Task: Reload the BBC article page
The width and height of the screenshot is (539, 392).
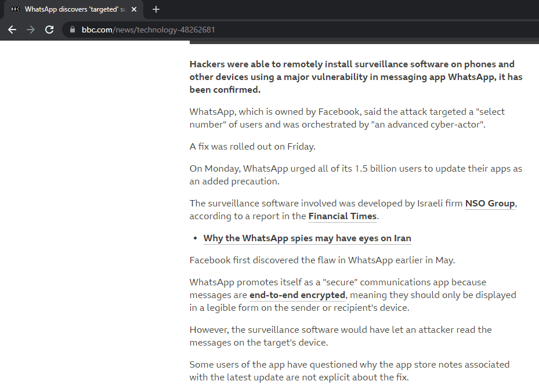Action: coord(49,30)
